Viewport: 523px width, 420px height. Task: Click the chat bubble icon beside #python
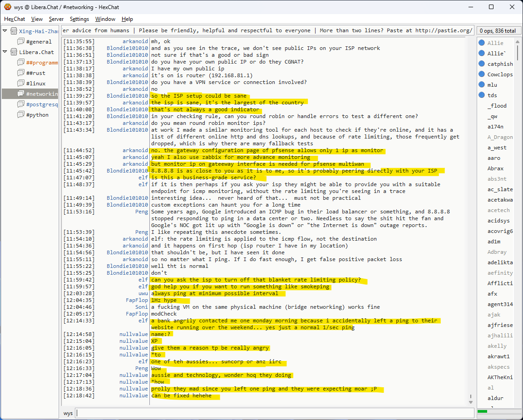(x=20, y=115)
